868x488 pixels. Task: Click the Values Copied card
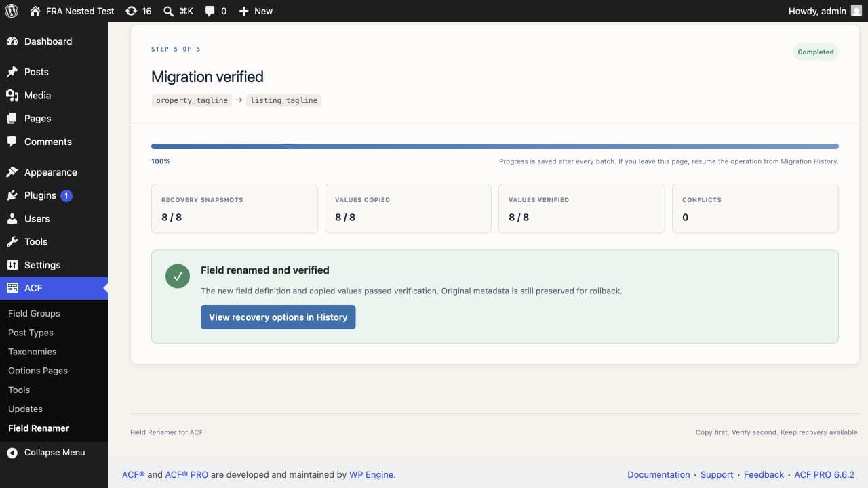click(408, 209)
